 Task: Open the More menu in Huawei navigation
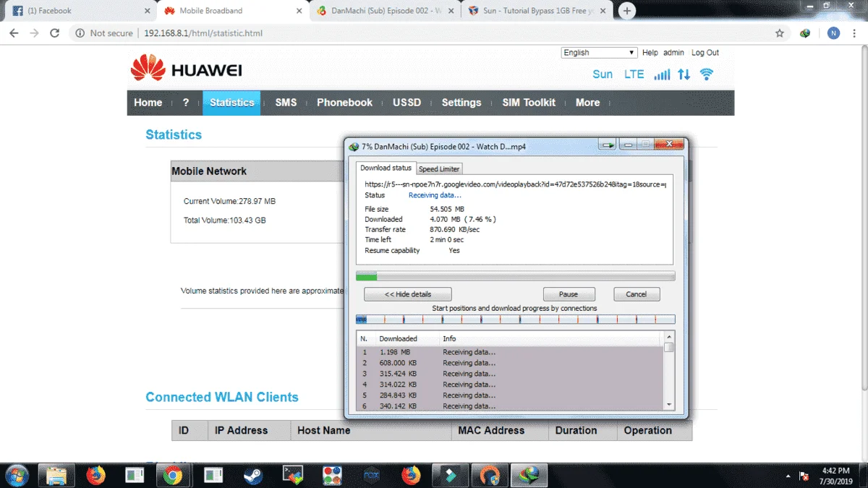click(587, 103)
